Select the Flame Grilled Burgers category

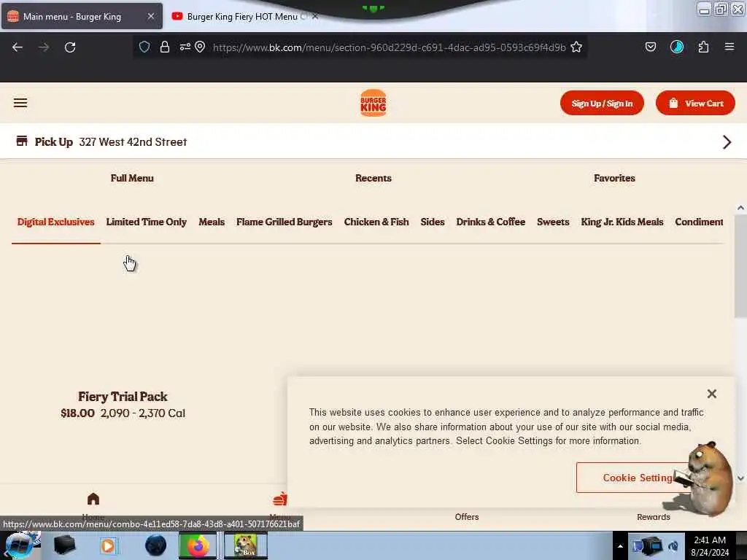(284, 222)
